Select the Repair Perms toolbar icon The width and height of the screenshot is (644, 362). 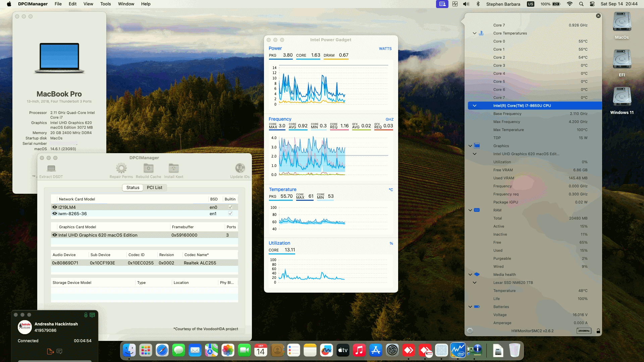(121, 169)
